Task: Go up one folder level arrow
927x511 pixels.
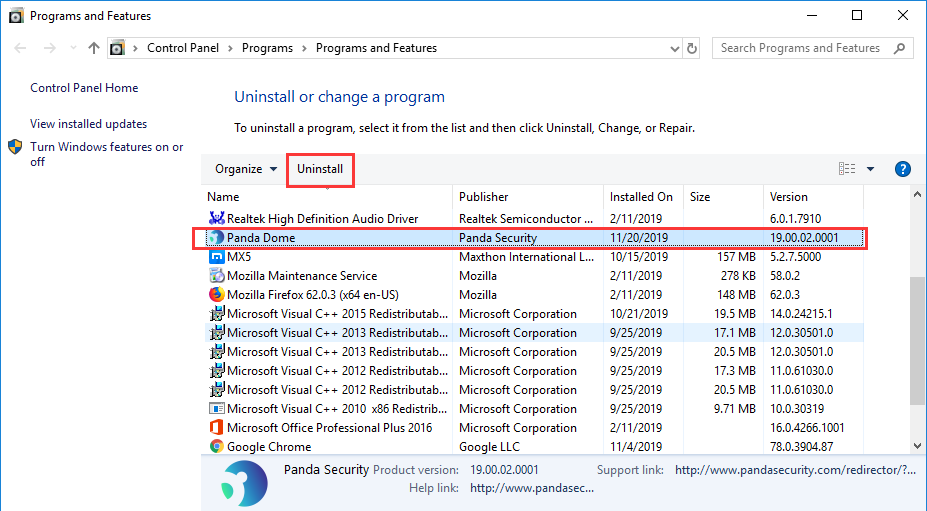Action: [x=93, y=48]
